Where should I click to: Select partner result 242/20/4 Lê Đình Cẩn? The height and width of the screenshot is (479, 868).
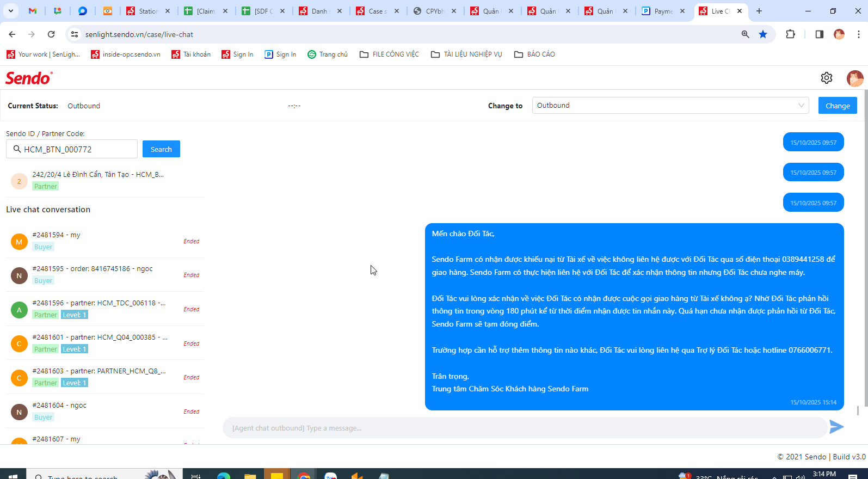click(x=105, y=181)
